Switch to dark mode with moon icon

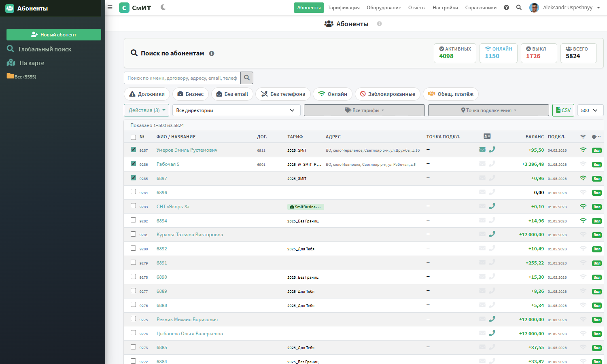163,7
